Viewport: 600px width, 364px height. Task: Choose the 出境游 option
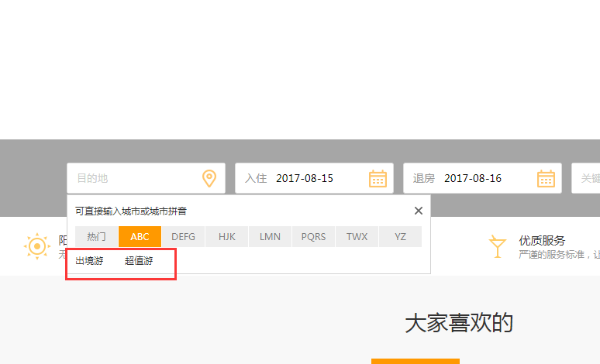[89, 261]
